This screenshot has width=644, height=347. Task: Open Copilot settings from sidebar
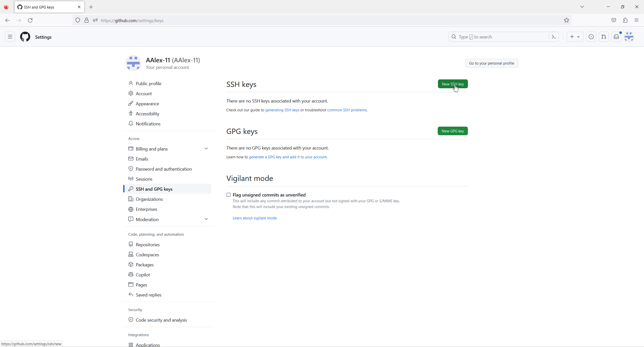point(143,274)
